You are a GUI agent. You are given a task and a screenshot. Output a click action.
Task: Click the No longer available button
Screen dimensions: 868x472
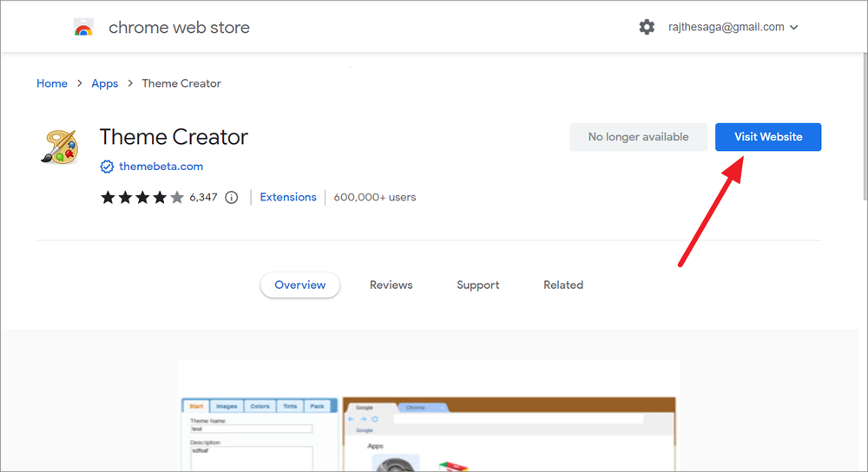638,137
